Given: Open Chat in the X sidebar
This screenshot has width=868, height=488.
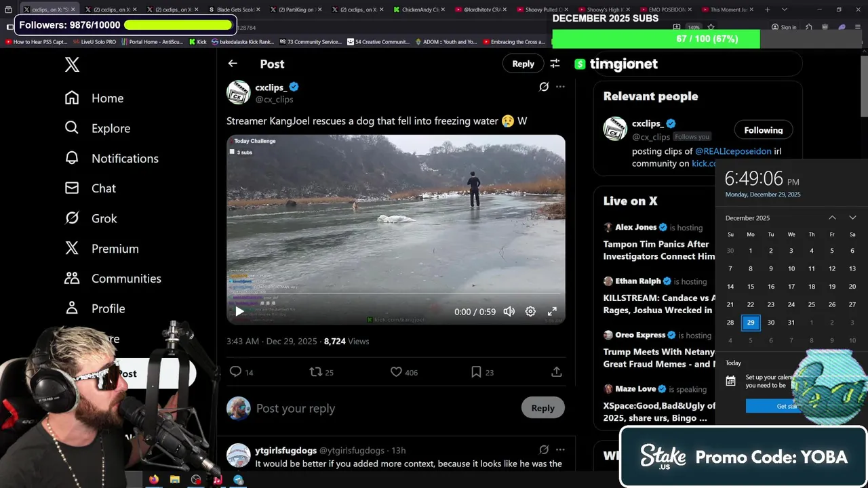Looking at the screenshot, I should click(90, 188).
